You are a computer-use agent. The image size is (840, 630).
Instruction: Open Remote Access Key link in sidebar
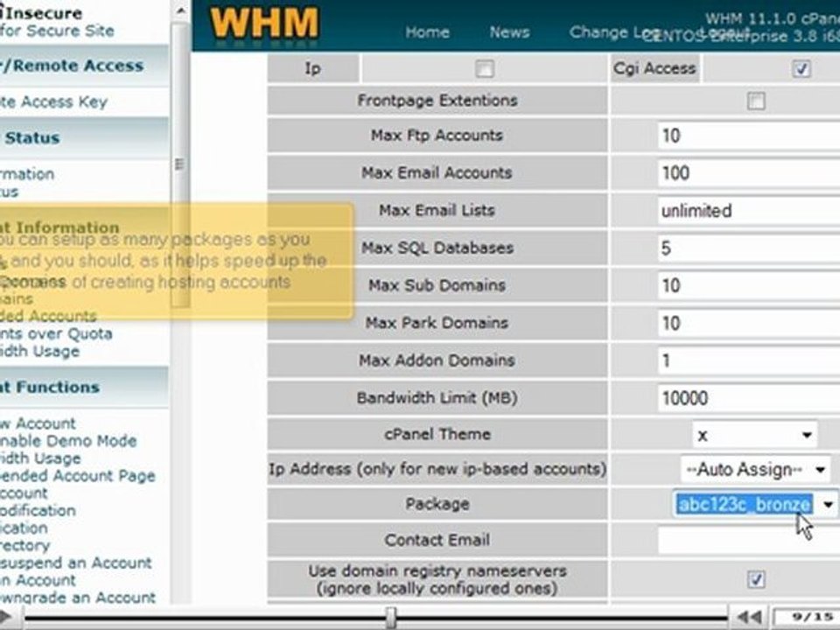53,101
